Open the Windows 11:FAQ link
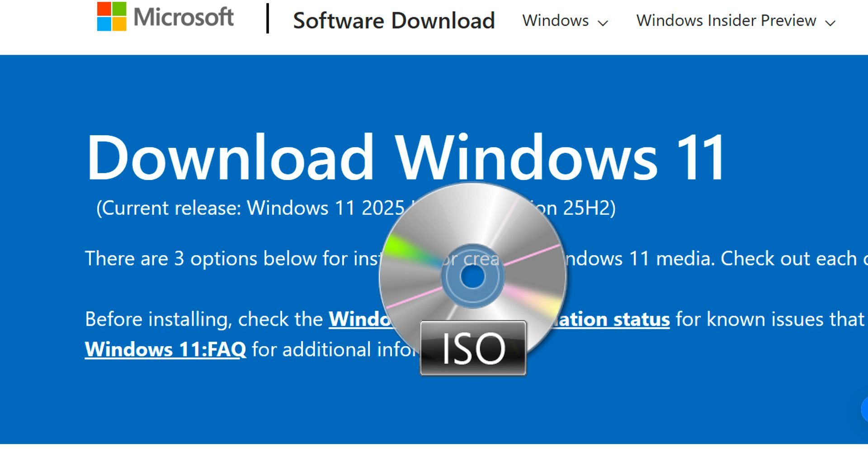 pos(165,349)
